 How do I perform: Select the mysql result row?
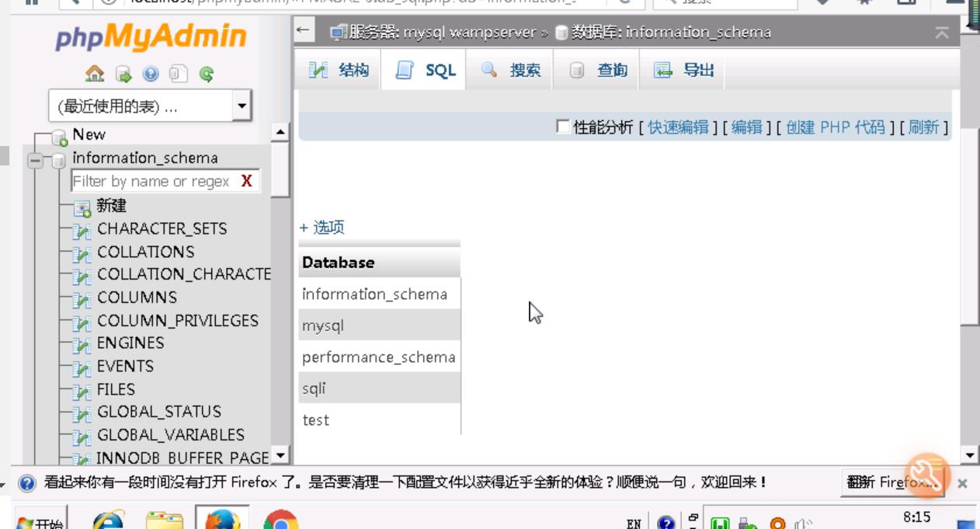click(380, 325)
